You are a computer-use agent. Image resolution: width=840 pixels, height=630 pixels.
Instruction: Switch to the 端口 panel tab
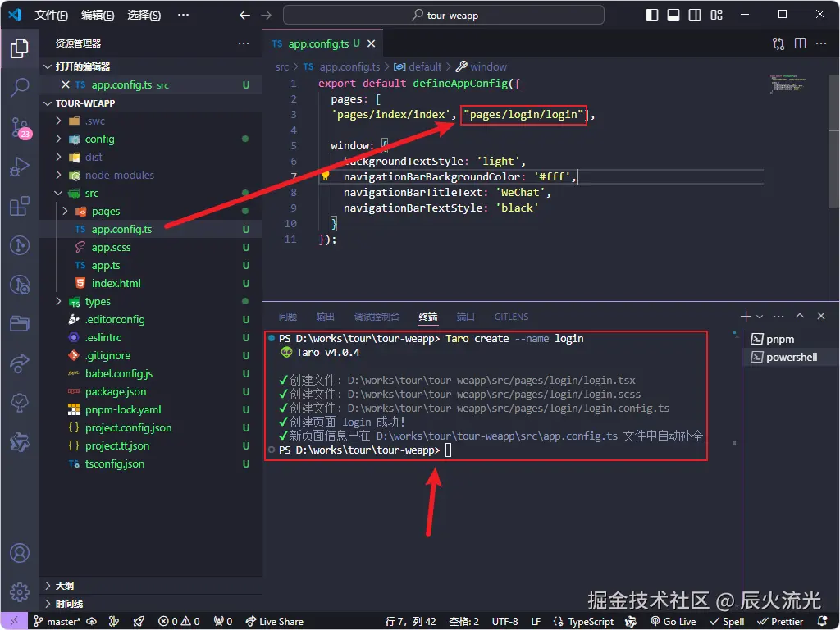coord(466,317)
